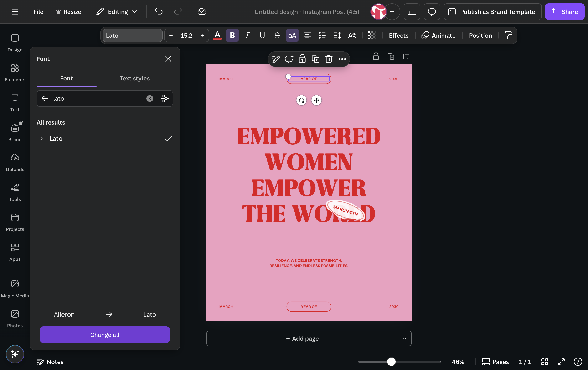Click the copy style paint roller icon
Screen dimensions: 588x370
[x=508, y=35]
